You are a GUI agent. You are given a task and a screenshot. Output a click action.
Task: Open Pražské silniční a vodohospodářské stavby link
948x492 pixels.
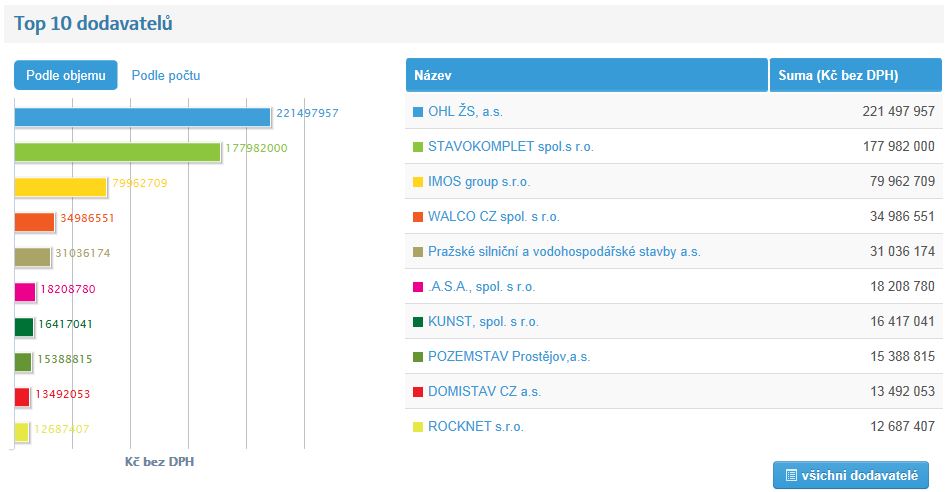(564, 252)
